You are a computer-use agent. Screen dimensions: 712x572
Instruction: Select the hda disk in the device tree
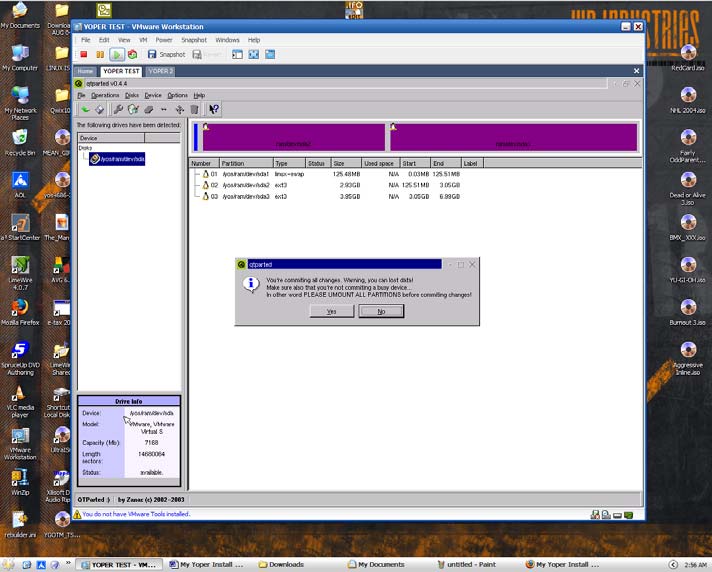point(117,159)
